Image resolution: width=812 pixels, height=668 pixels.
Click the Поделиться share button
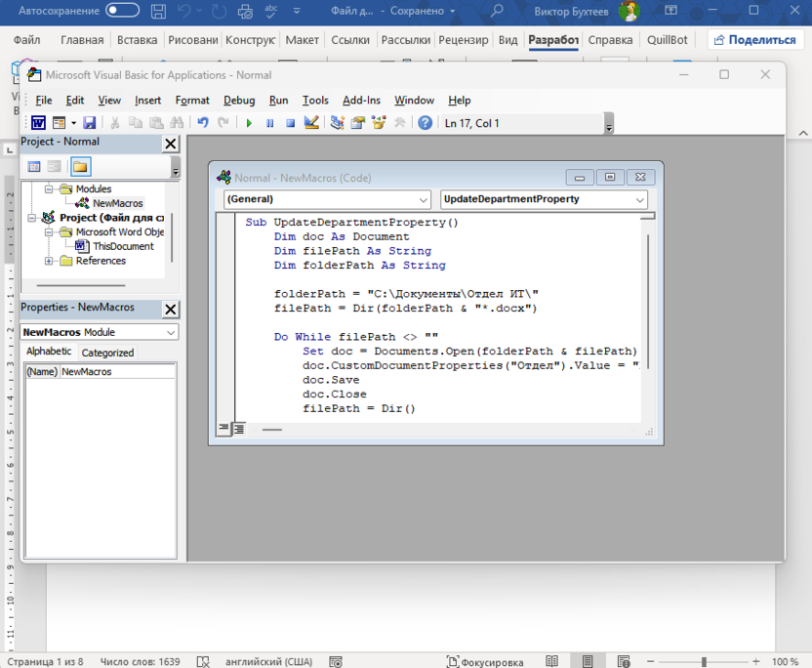click(x=756, y=40)
